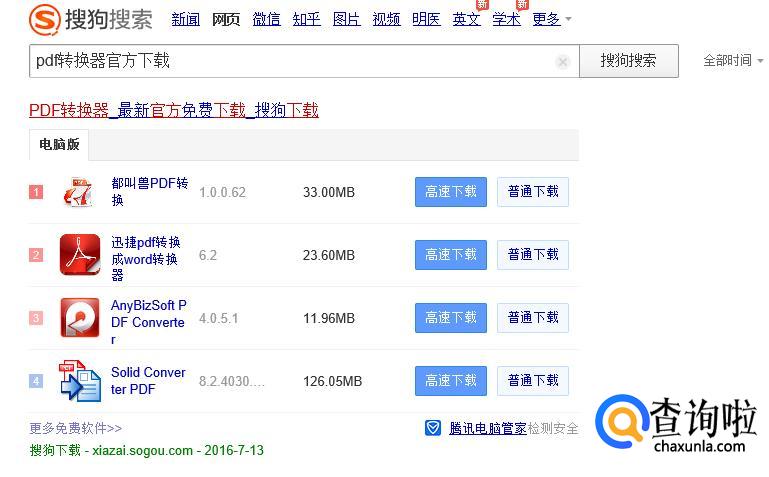Open the Solid Converter PDF icon
This screenshot has height=477, width=769.
tap(80, 381)
